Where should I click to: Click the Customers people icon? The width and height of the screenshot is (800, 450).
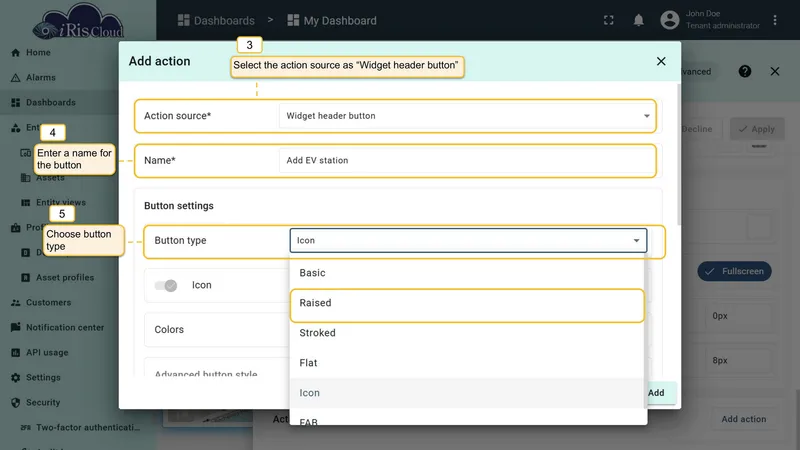point(15,303)
